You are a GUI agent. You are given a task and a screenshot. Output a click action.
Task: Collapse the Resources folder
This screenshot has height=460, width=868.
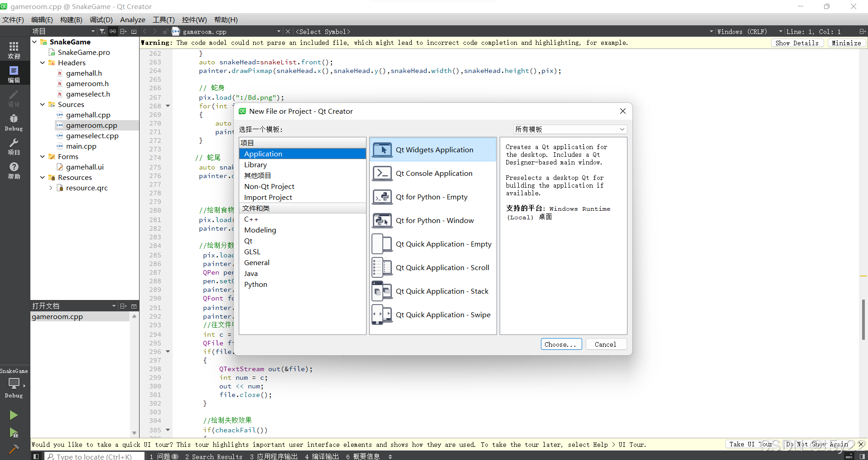coord(43,177)
